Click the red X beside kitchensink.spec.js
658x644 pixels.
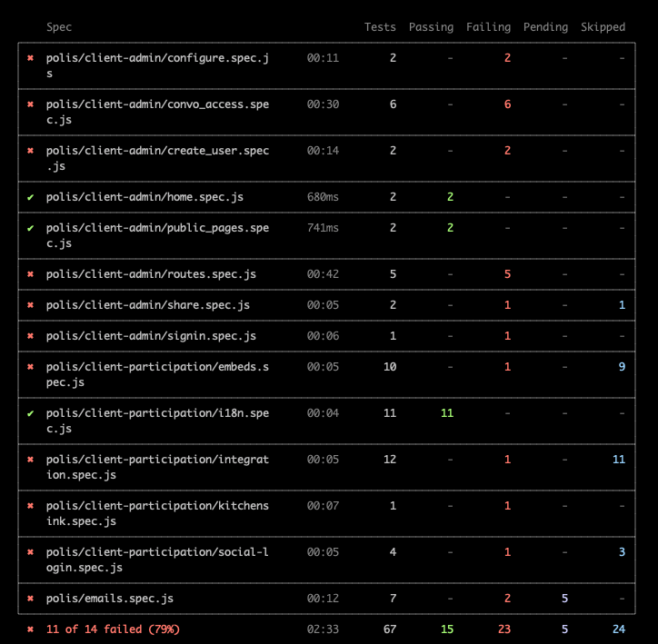click(30, 506)
